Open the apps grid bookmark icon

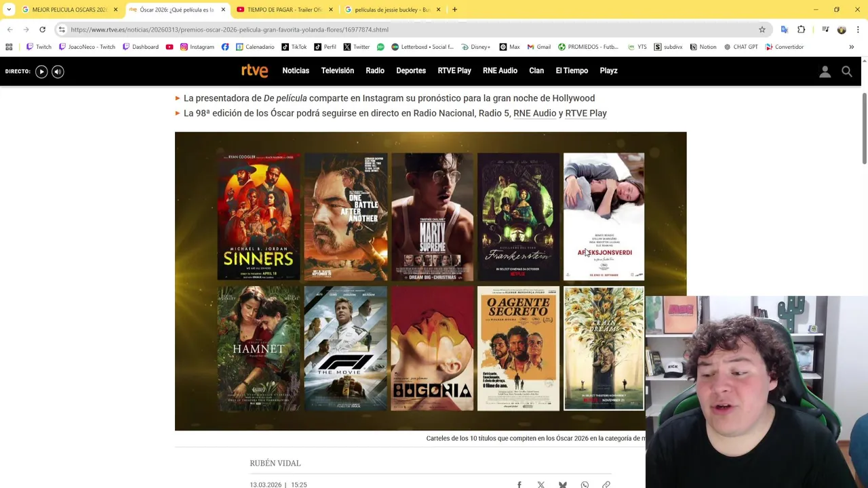click(x=9, y=47)
